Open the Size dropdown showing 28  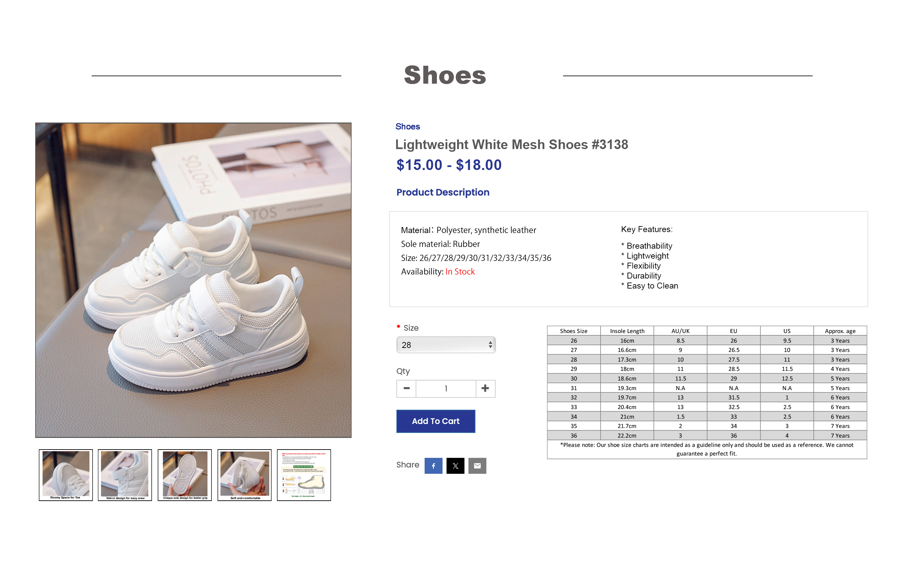446,345
